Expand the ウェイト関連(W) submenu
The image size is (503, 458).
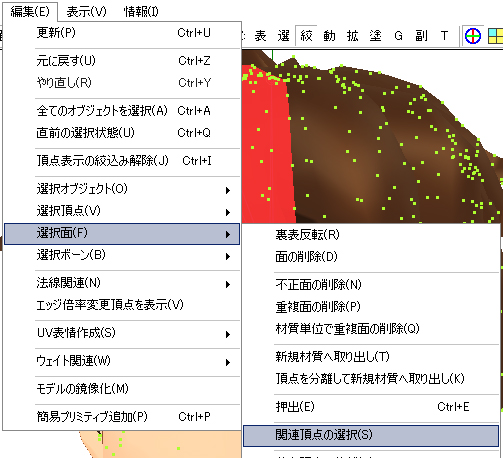coord(122,361)
